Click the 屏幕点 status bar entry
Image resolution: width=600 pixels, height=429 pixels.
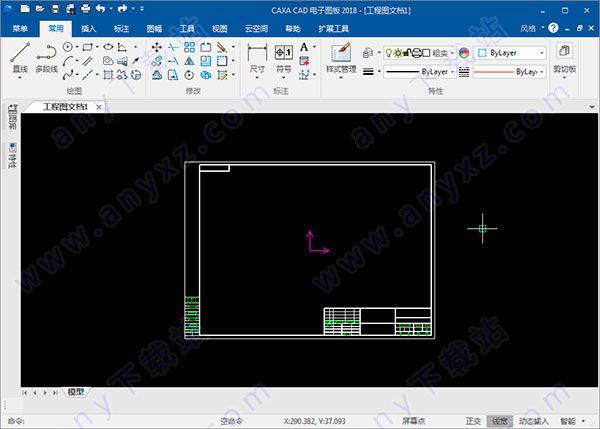coord(414,421)
